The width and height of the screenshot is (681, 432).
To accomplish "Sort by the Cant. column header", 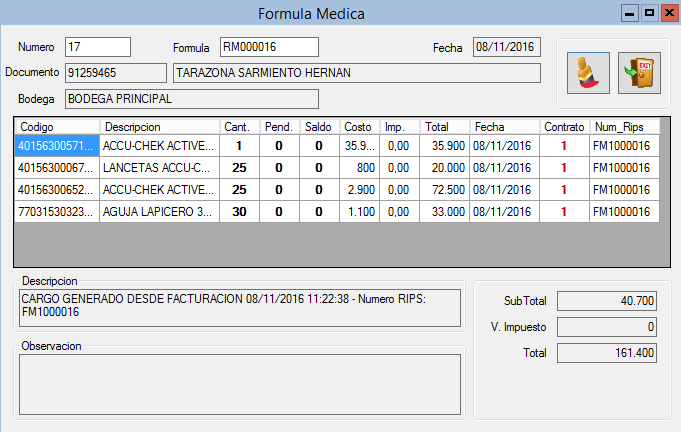I will (238, 127).
